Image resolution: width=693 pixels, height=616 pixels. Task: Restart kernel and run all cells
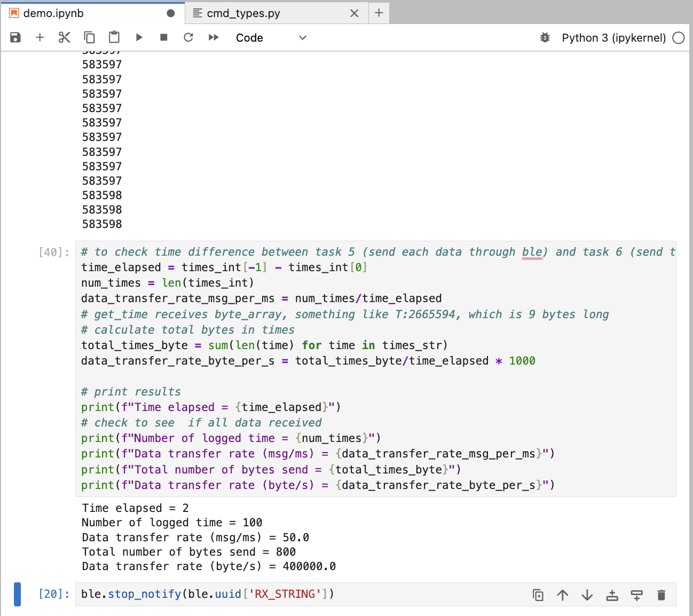214,37
